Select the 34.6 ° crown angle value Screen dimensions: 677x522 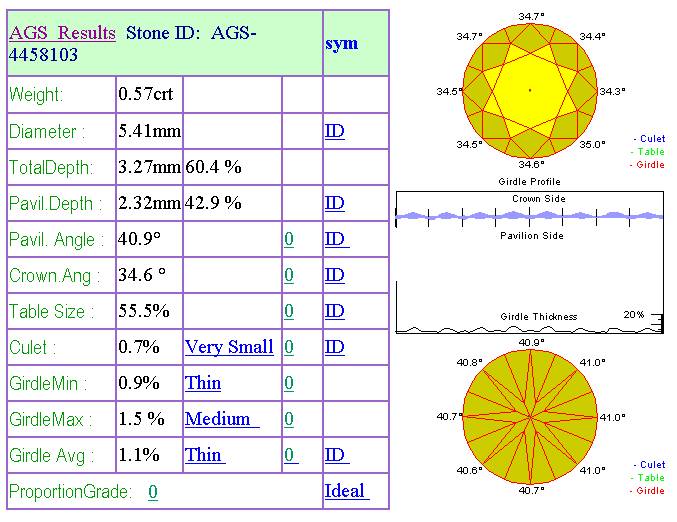point(142,274)
